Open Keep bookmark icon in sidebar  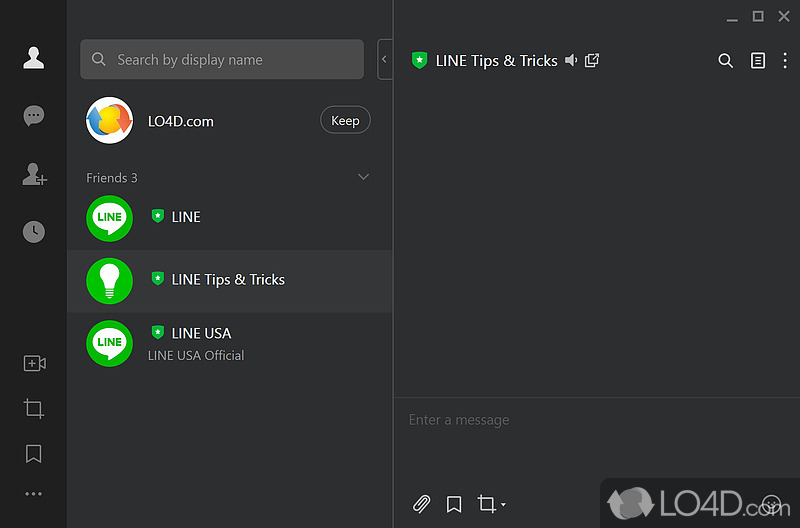click(34, 454)
